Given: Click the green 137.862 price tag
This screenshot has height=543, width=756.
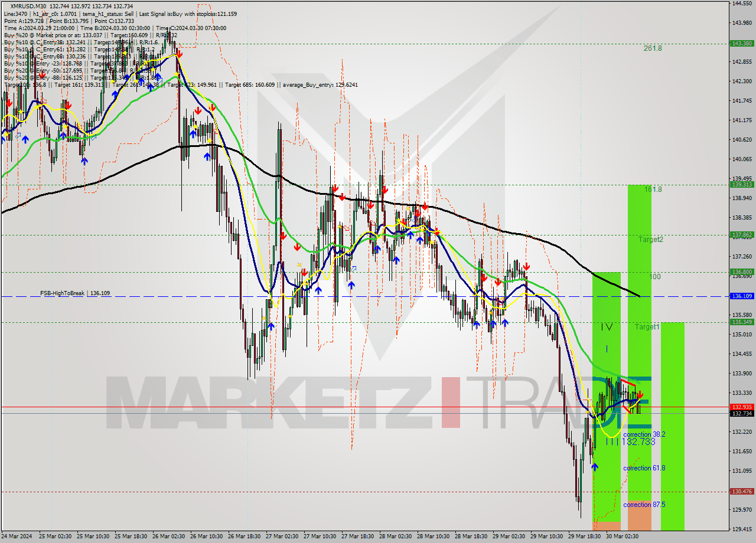Looking at the screenshot, I should [742, 235].
